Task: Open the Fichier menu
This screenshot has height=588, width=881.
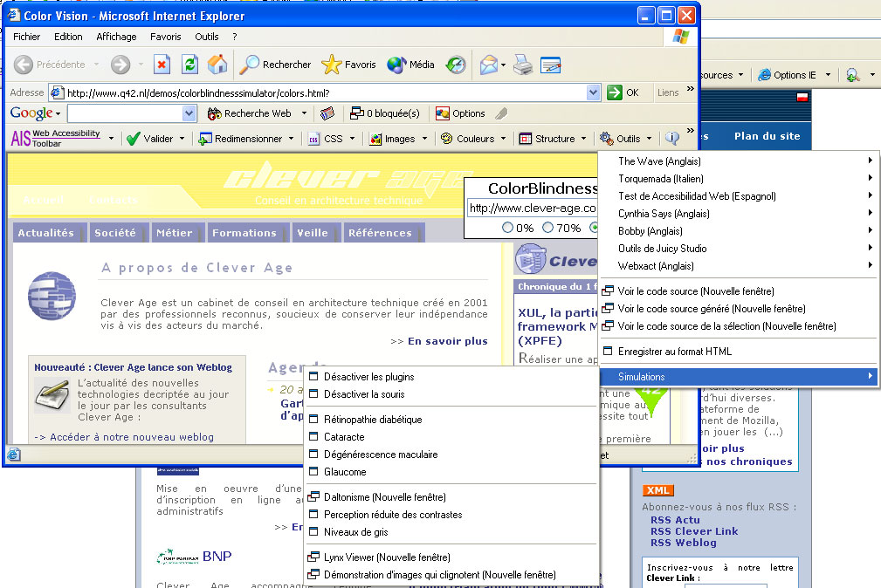Action: 26,37
